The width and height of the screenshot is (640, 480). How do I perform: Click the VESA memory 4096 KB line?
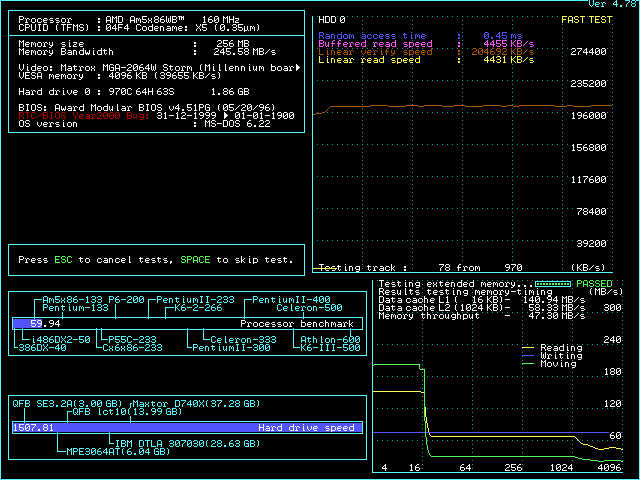120,76
